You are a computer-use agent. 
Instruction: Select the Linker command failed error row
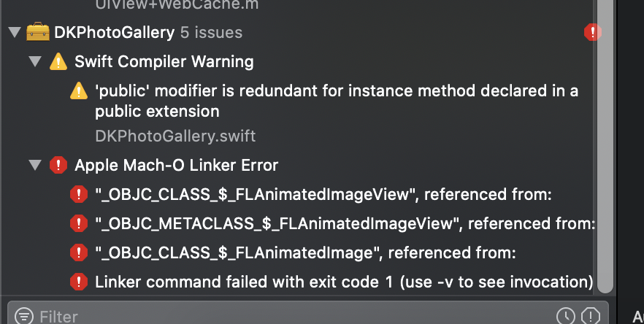tap(344, 282)
